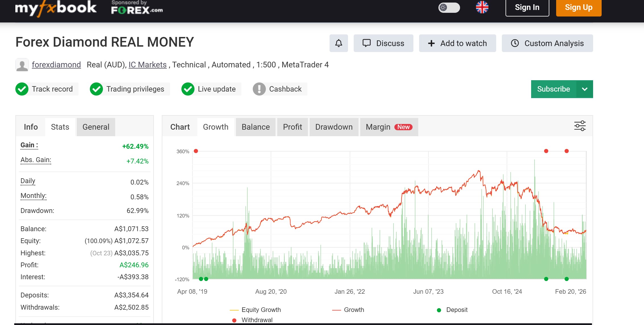644x325 pixels.
Task: Open chart display settings sliders icon
Action: pyautogui.click(x=579, y=126)
